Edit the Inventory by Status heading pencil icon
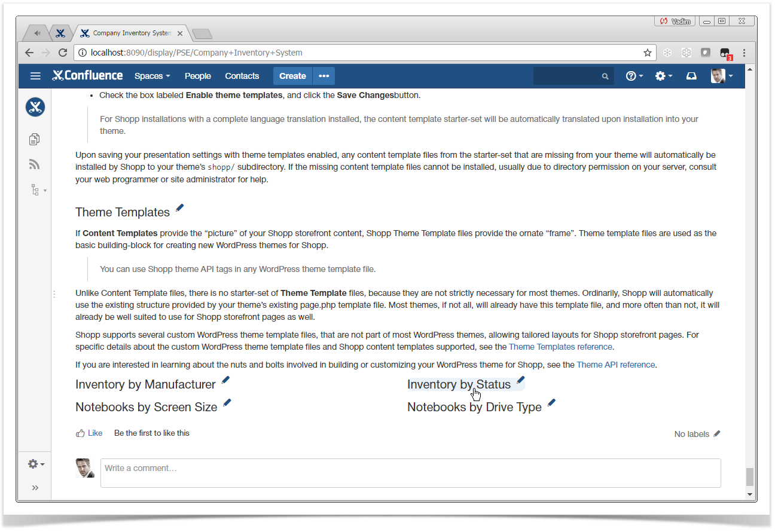The image size is (778, 532). 520,380
